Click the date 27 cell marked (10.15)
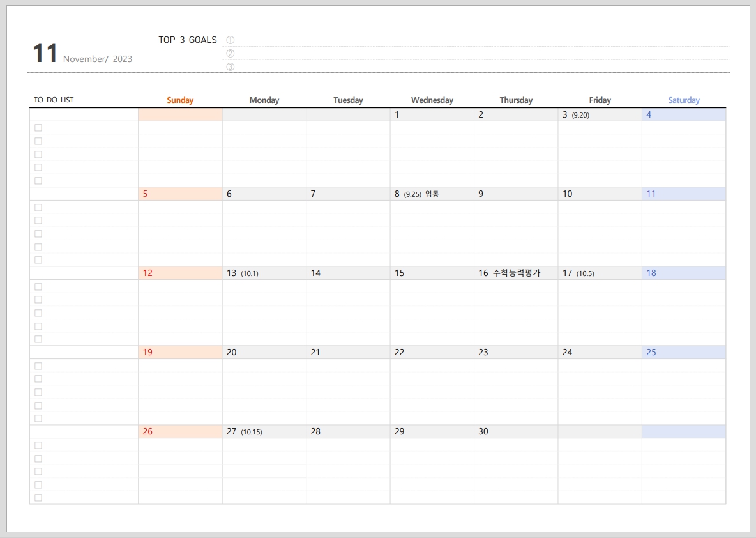Screen dimensions: 756x538 coord(264,431)
